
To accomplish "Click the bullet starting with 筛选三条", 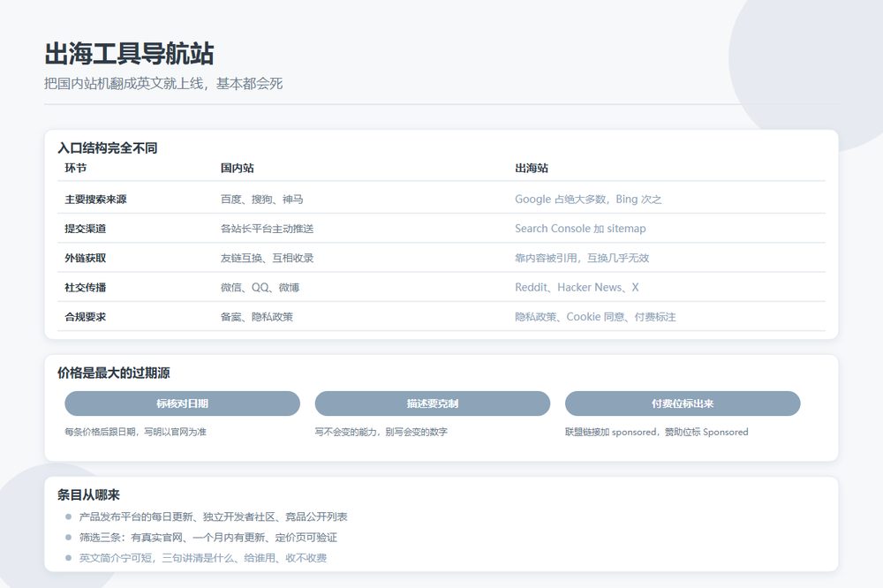I will pos(208,538).
